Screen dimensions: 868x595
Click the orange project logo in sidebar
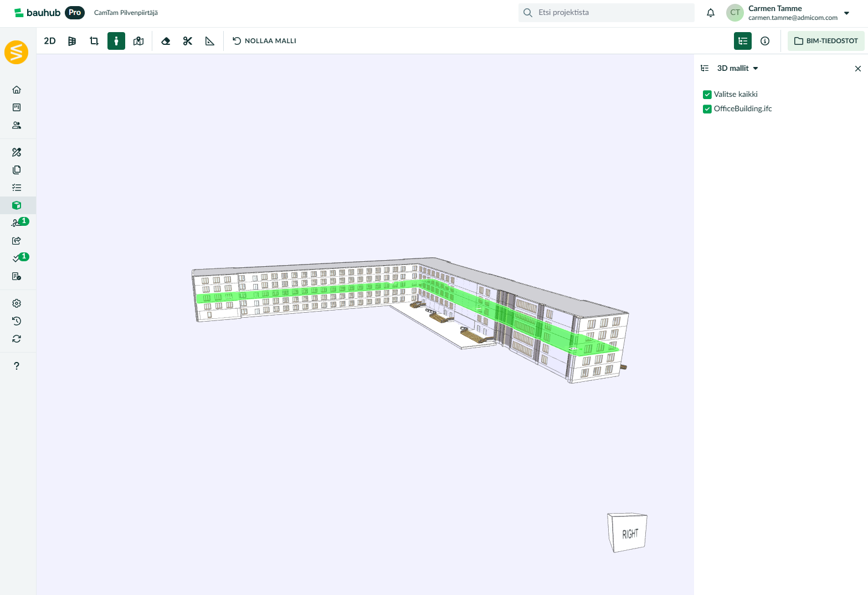click(16, 53)
